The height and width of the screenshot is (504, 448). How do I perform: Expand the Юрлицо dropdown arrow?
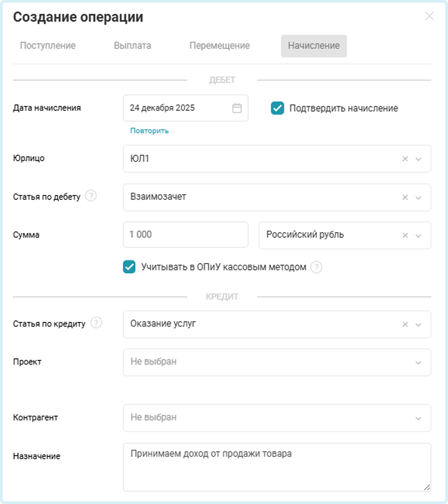tap(418, 159)
